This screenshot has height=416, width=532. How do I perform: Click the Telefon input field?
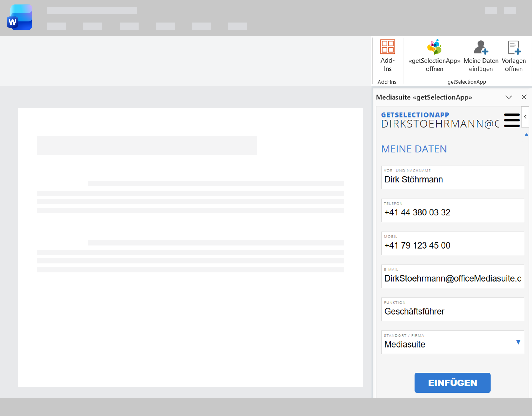[x=452, y=210]
